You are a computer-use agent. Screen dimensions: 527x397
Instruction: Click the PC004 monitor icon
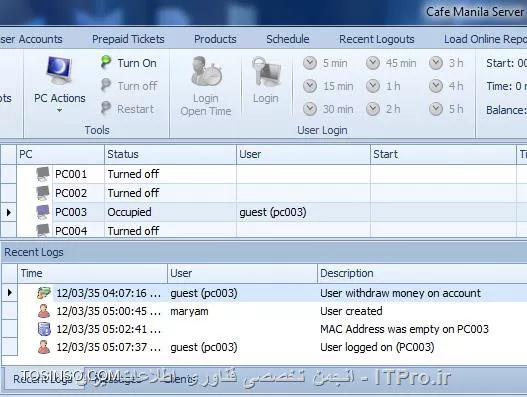43,230
